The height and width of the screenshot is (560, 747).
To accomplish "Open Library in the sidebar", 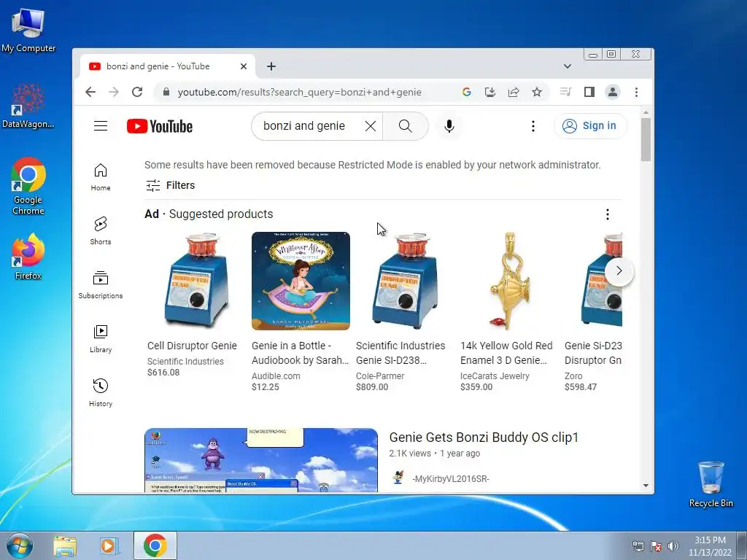I will pyautogui.click(x=101, y=338).
